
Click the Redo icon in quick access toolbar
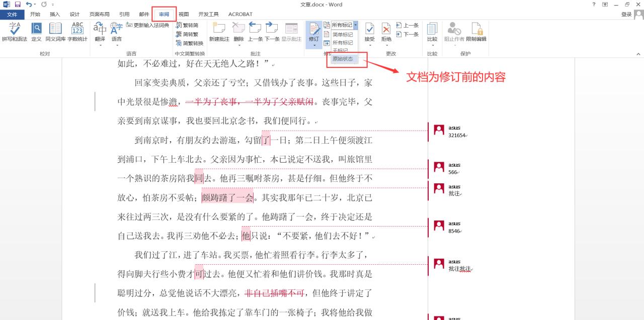(44, 5)
